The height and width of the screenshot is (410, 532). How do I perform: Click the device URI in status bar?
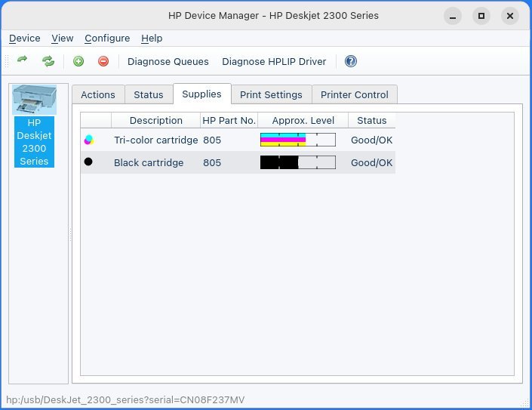125,400
